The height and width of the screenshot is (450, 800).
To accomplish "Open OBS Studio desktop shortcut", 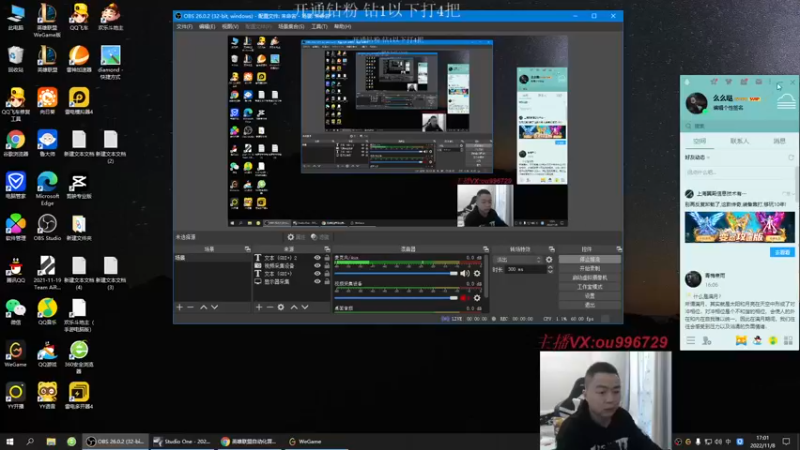I will point(47,228).
